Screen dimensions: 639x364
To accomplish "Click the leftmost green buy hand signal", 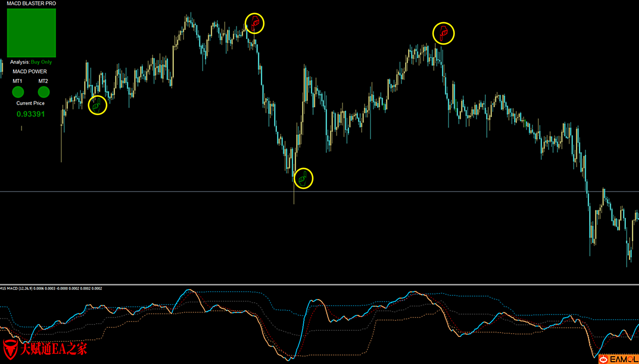I will (98, 105).
